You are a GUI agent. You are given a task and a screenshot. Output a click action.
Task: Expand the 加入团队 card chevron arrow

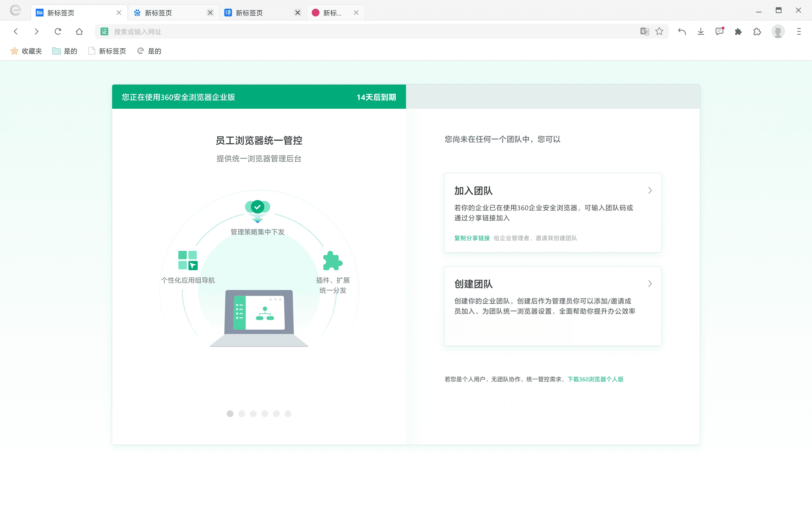(x=650, y=190)
